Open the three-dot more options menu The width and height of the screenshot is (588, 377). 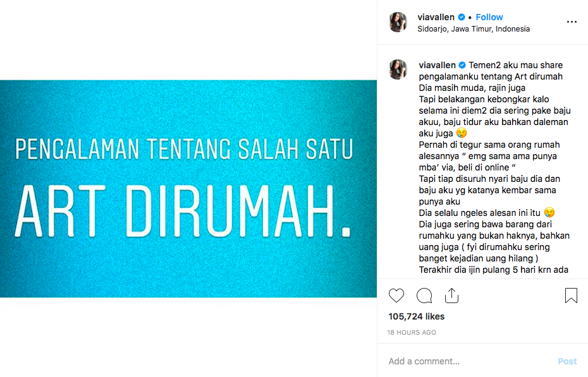pos(572,22)
